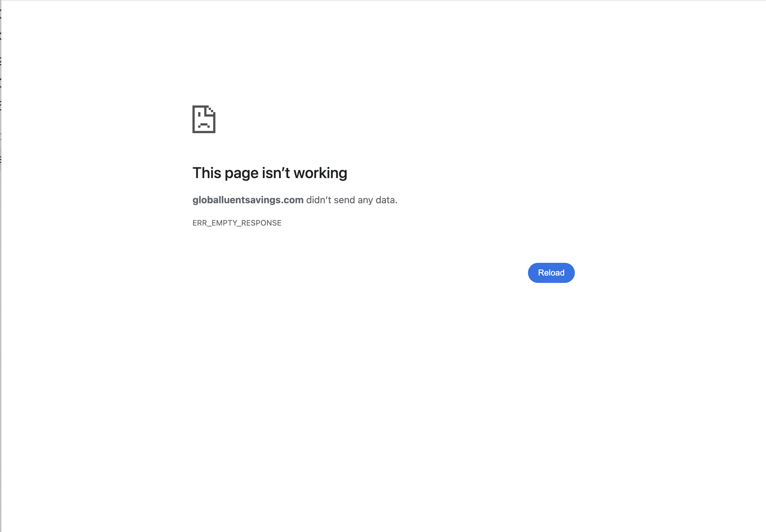Click the word "working" in the heading
Viewport: 766px width, 532px height.
[320, 173]
